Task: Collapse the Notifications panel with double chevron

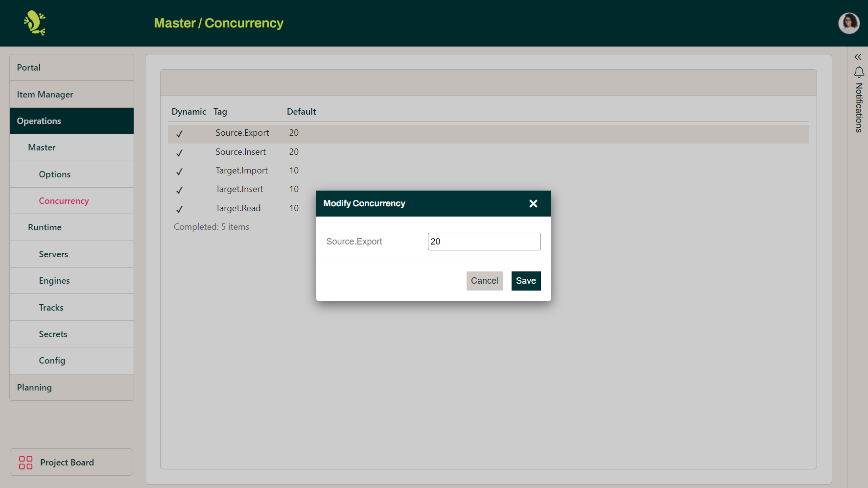Action: pos(858,57)
